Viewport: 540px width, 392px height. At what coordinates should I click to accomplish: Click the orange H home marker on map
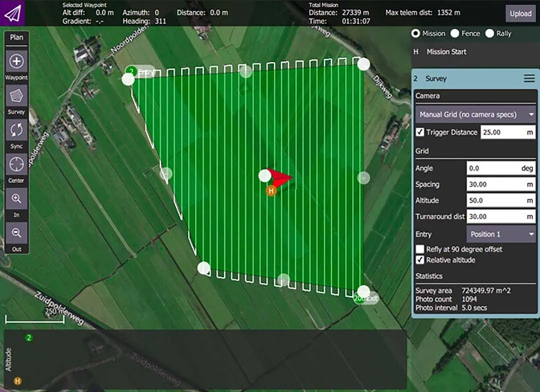271,190
